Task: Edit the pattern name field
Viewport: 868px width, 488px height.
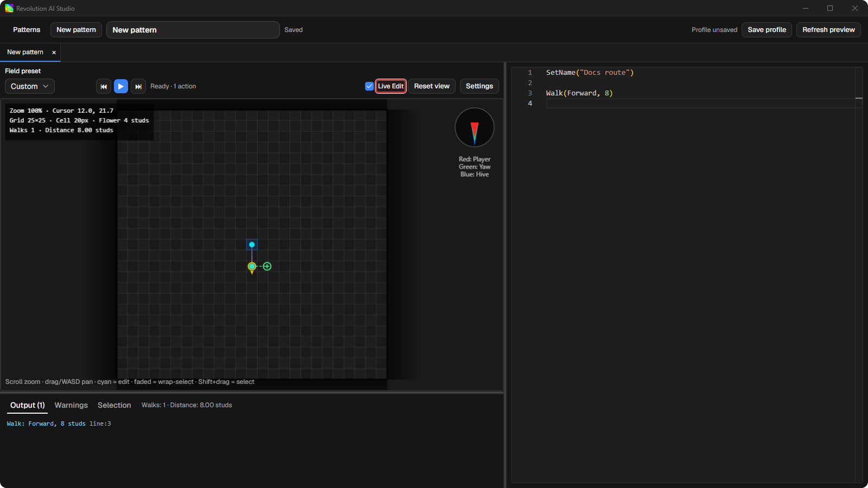Action: tap(193, 30)
